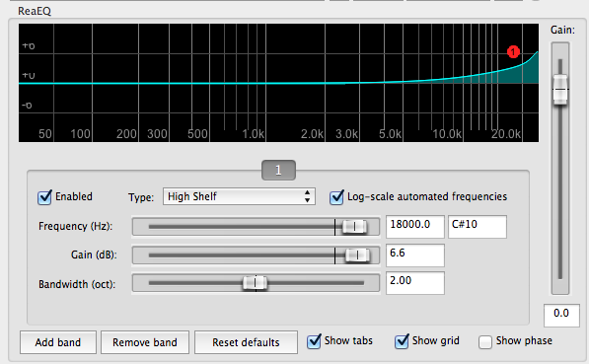Image resolution: width=589 pixels, height=364 pixels.
Task: Click the Reset defaults button
Action: [x=246, y=342]
